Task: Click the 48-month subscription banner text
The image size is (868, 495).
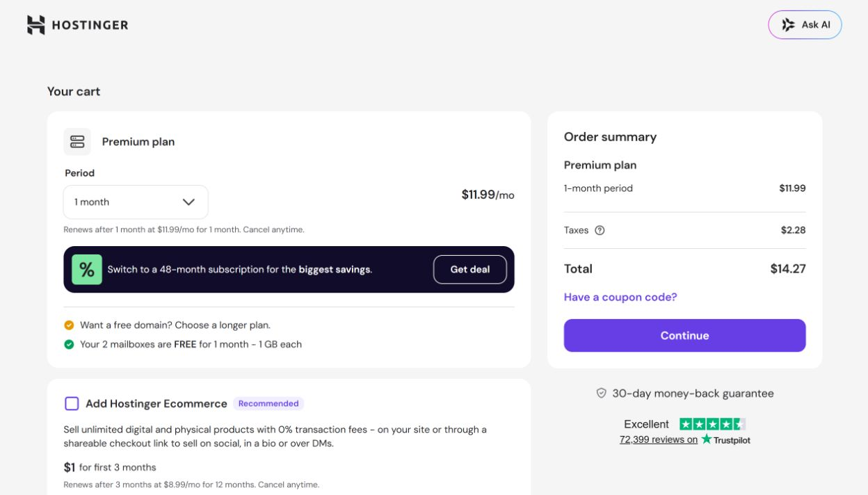Action: click(240, 270)
